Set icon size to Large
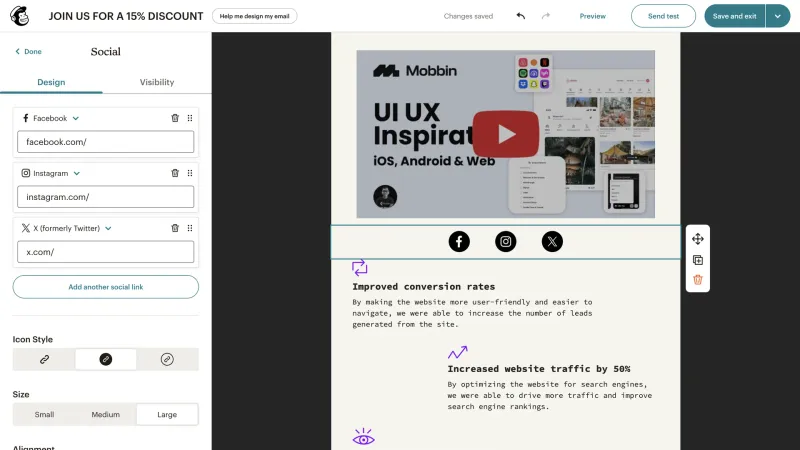This screenshot has width=800, height=450. point(167,414)
